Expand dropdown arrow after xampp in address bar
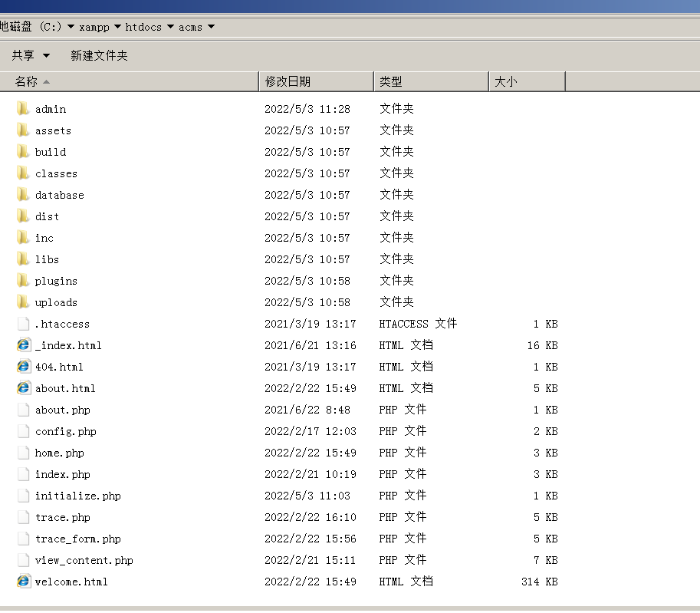 click(x=117, y=27)
